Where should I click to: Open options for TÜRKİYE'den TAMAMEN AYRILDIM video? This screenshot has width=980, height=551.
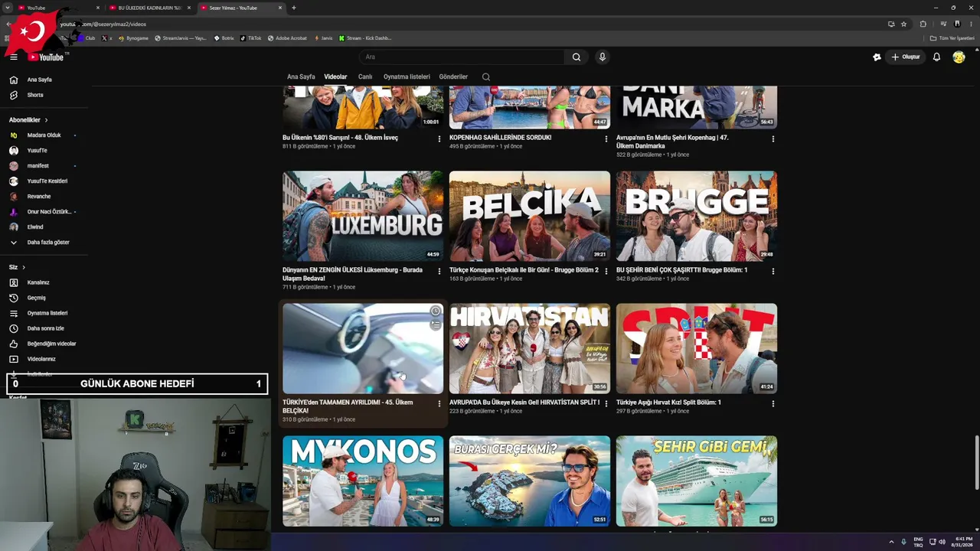[439, 403]
